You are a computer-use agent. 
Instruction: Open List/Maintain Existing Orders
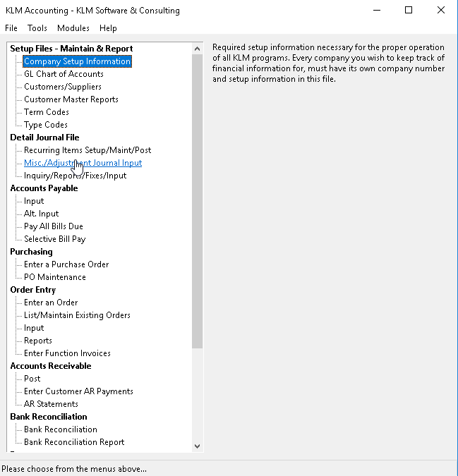77,315
